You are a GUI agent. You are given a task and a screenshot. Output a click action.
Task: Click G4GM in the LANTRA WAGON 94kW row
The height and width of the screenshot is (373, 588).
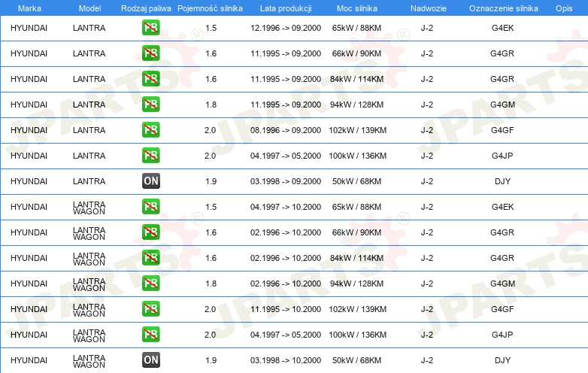point(502,284)
